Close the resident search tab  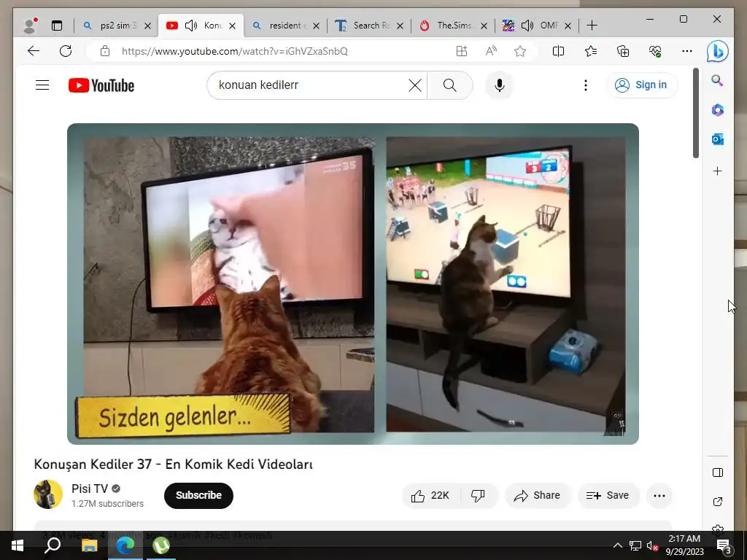pyautogui.click(x=316, y=26)
